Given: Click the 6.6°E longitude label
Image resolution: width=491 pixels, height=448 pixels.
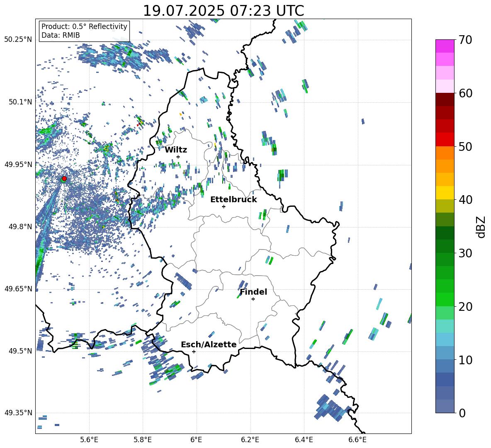Looking at the screenshot, I should click(357, 440).
